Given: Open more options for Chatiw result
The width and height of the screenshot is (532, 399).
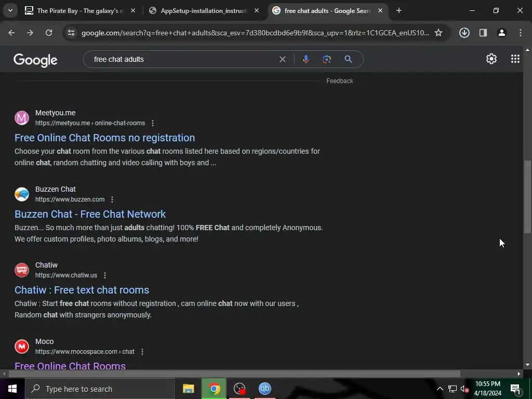Looking at the screenshot, I should [105, 275].
